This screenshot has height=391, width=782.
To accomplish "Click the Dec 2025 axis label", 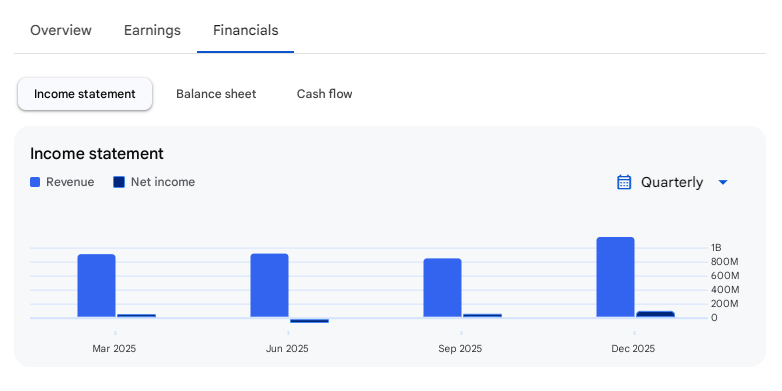I will (633, 349).
